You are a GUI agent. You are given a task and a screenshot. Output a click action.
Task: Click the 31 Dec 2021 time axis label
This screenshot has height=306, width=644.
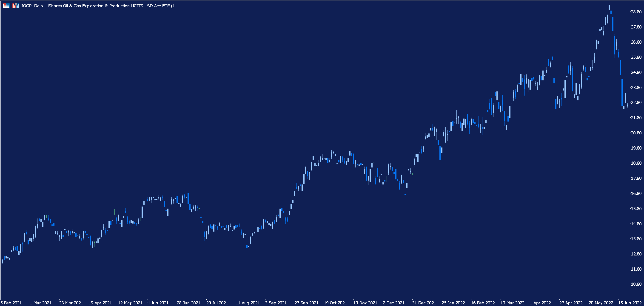(x=424, y=303)
